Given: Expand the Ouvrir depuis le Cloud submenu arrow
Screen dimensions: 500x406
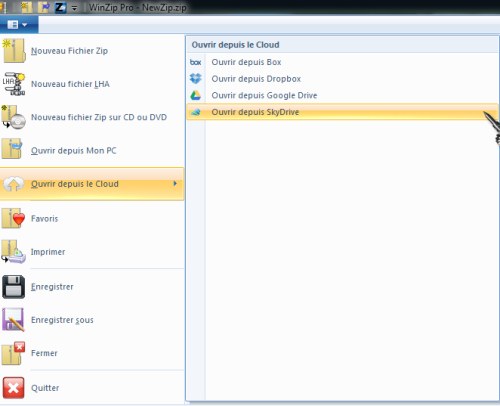Looking at the screenshot, I should pyautogui.click(x=175, y=183).
